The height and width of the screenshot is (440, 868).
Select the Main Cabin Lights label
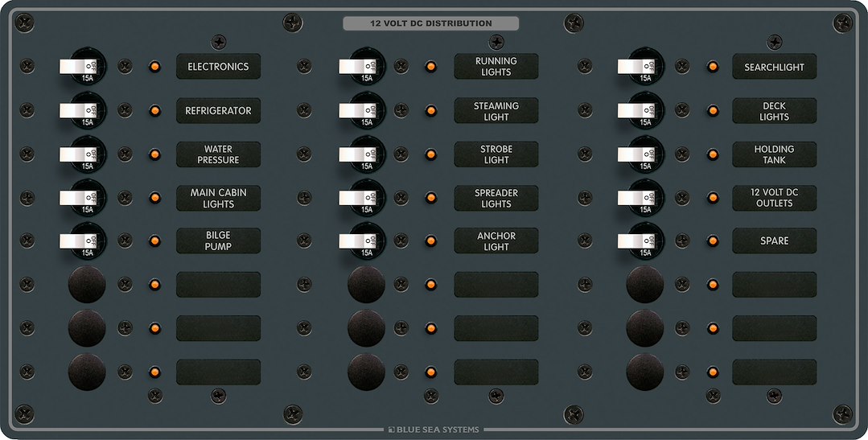pyautogui.click(x=218, y=198)
